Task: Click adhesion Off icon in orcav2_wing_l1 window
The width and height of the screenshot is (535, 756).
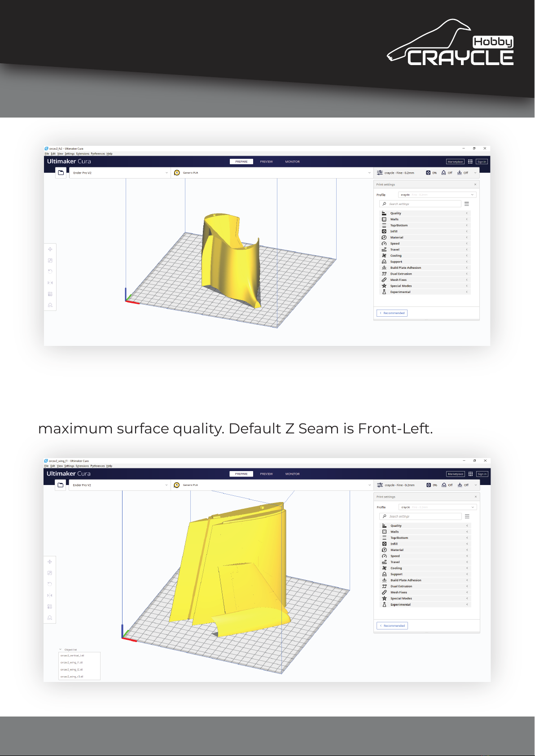Action: pos(460,485)
